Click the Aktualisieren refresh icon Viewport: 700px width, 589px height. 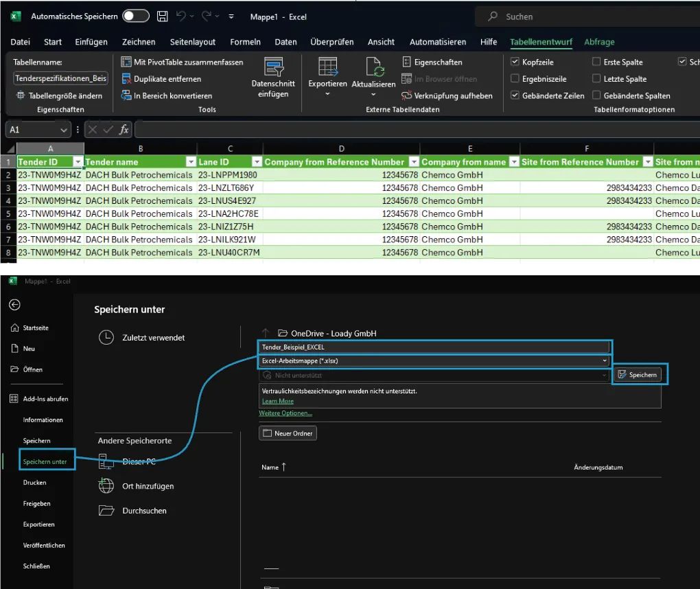(373, 67)
